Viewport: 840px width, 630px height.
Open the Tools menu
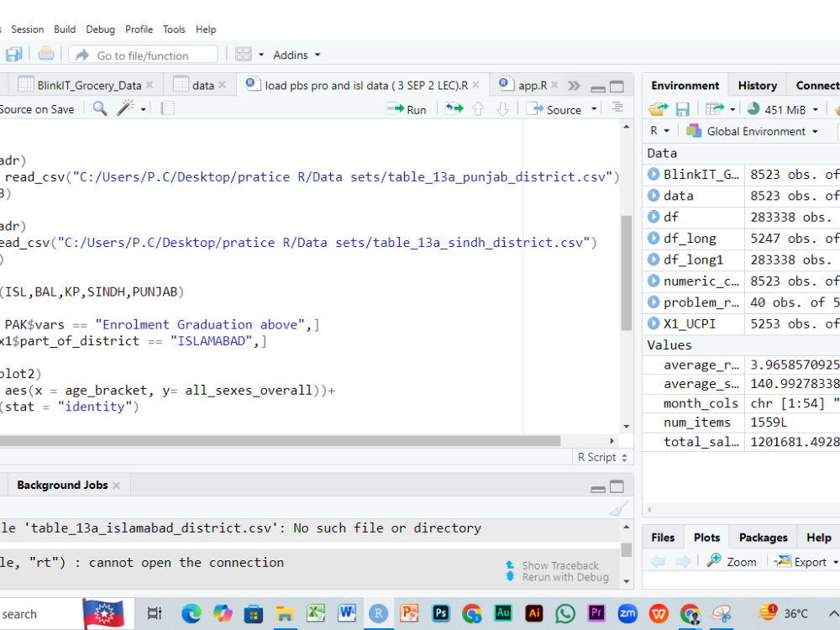point(174,29)
